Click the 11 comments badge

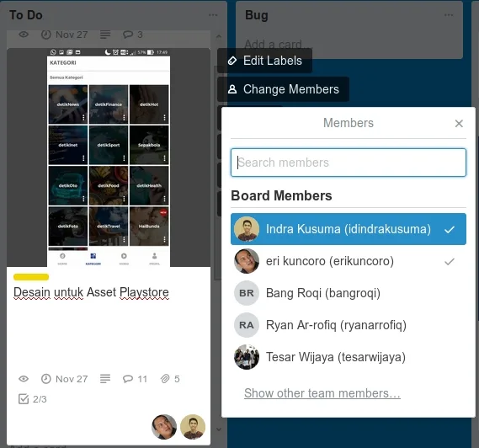click(135, 379)
